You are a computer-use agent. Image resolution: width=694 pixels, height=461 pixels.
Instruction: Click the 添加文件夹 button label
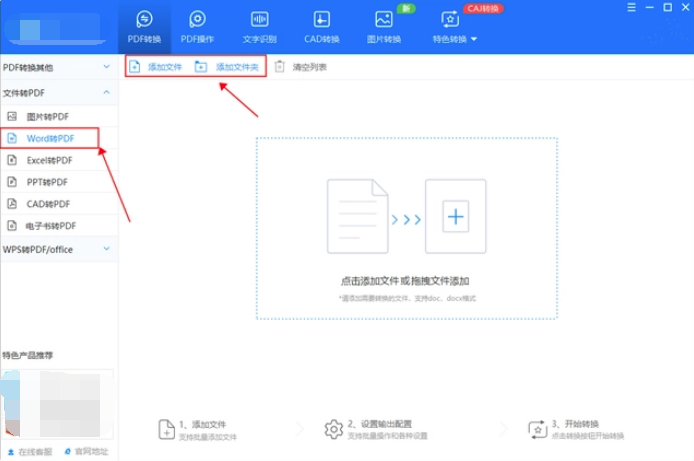(x=237, y=67)
